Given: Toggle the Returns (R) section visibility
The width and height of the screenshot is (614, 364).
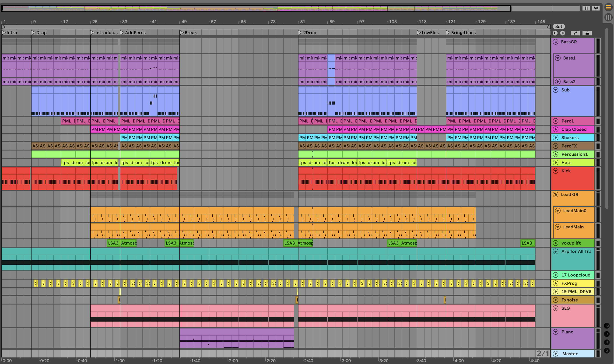Looking at the screenshot, I should [607, 334].
